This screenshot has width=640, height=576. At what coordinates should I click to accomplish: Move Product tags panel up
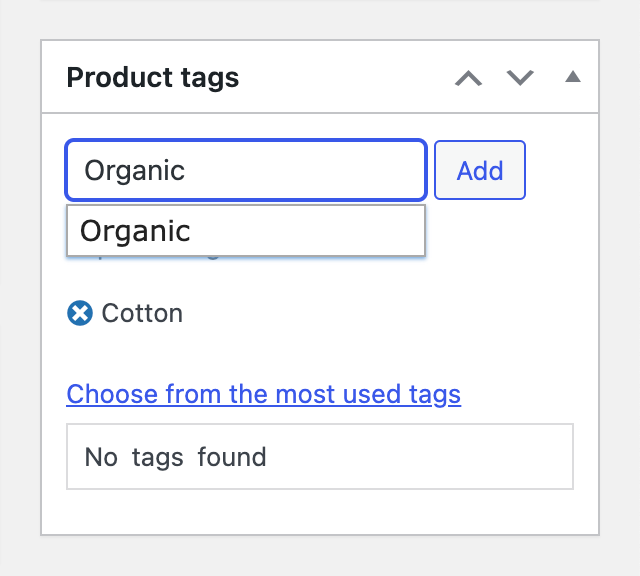pos(468,77)
